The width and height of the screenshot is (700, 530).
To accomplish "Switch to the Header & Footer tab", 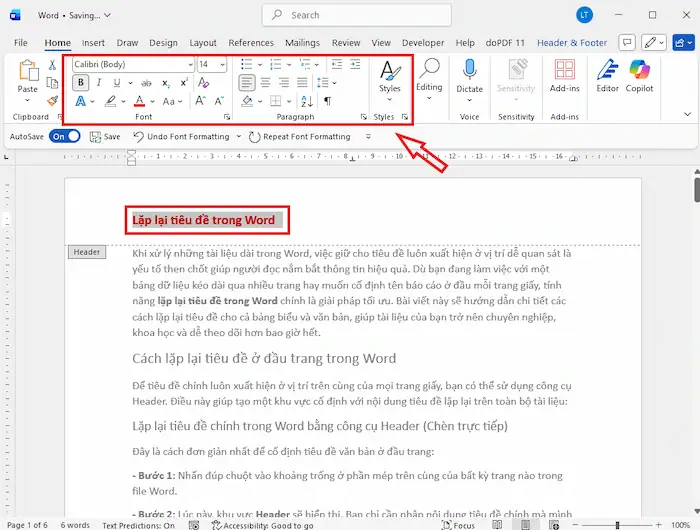I will (572, 43).
